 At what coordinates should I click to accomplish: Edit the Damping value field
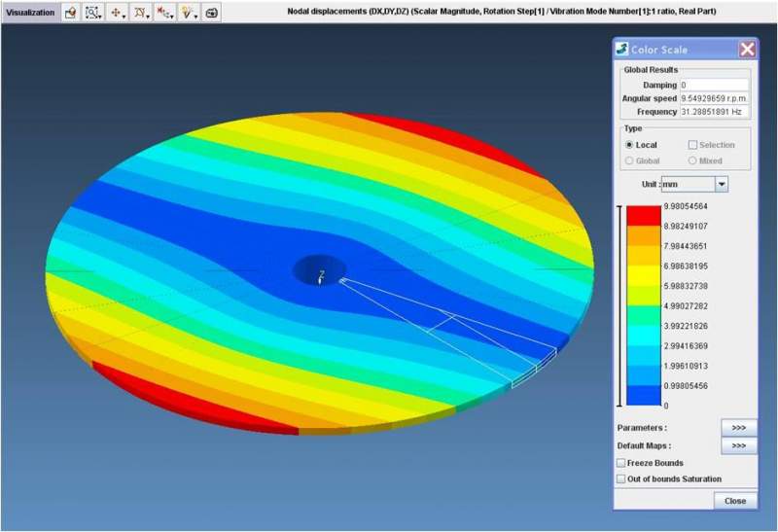(x=714, y=85)
